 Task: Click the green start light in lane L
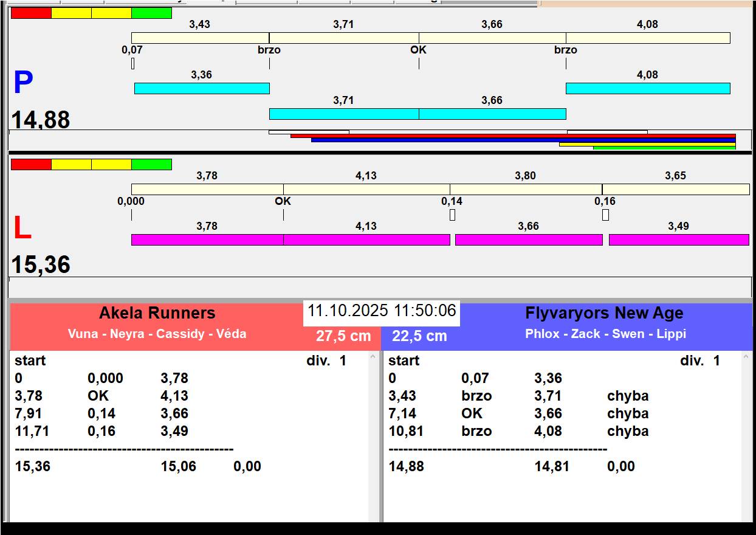pyautogui.click(x=151, y=164)
